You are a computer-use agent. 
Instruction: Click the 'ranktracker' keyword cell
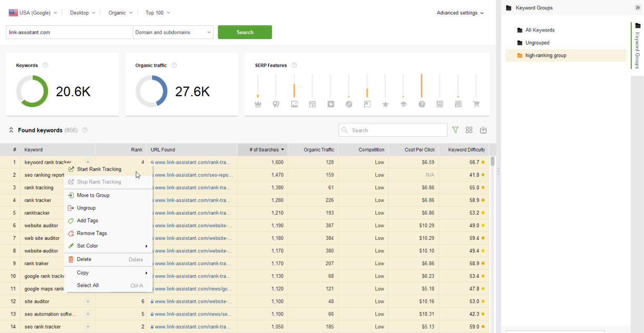coord(37,213)
